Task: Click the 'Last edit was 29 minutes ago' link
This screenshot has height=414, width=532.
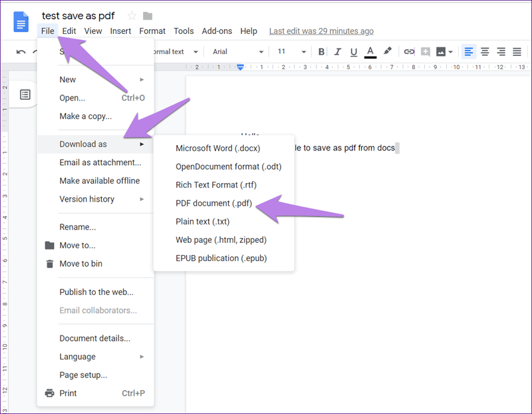Action: tap(321, 31)
